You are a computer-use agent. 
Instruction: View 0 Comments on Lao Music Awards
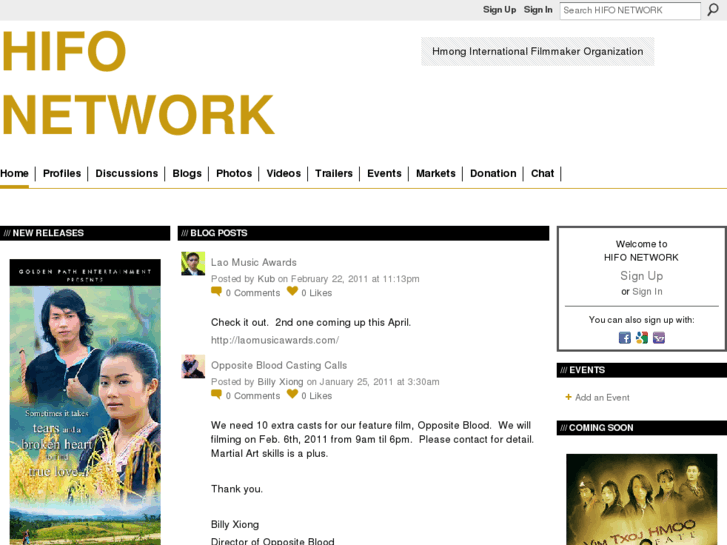253,293
